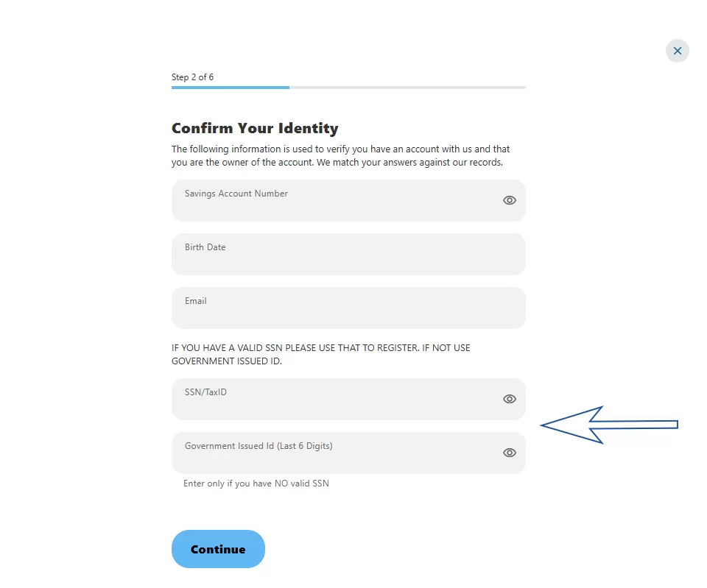Click the 'Savings Account Number' placeholder label
Viewport: 707px width, 588px height.
pyautogui.click(x=236, y=194)
